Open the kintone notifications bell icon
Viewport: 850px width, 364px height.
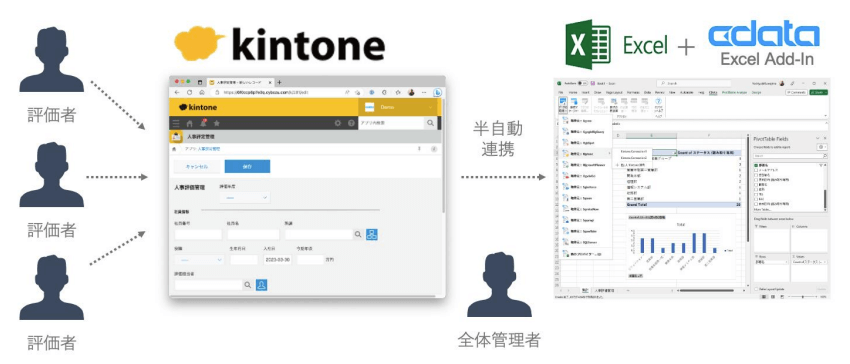[203, 123]
